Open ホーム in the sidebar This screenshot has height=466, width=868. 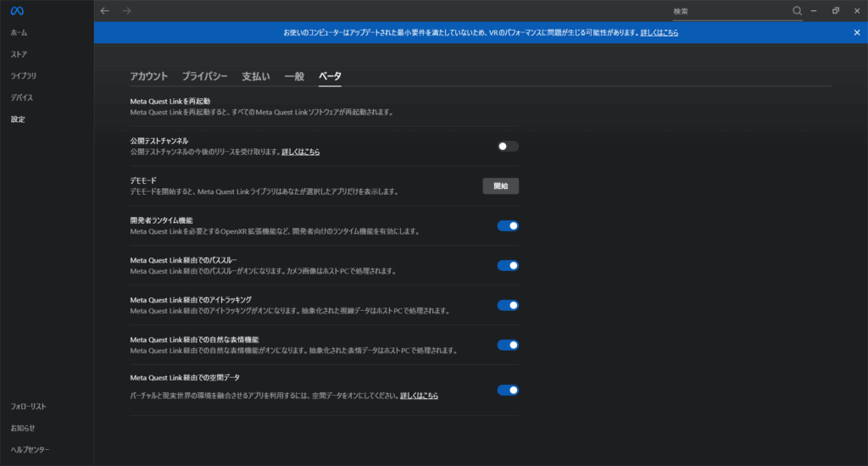tap(19, 33)
